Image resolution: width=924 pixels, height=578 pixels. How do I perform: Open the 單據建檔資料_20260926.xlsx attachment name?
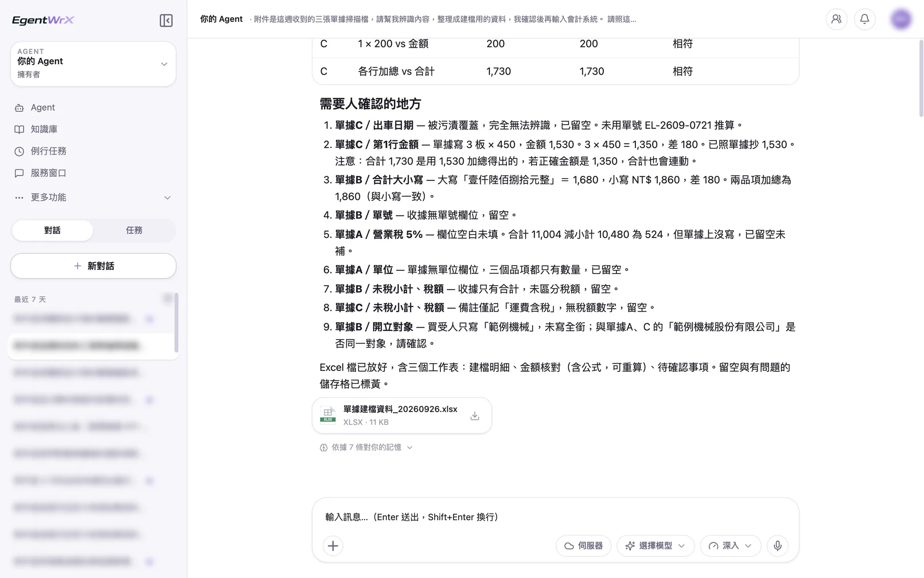click(400, 409)
